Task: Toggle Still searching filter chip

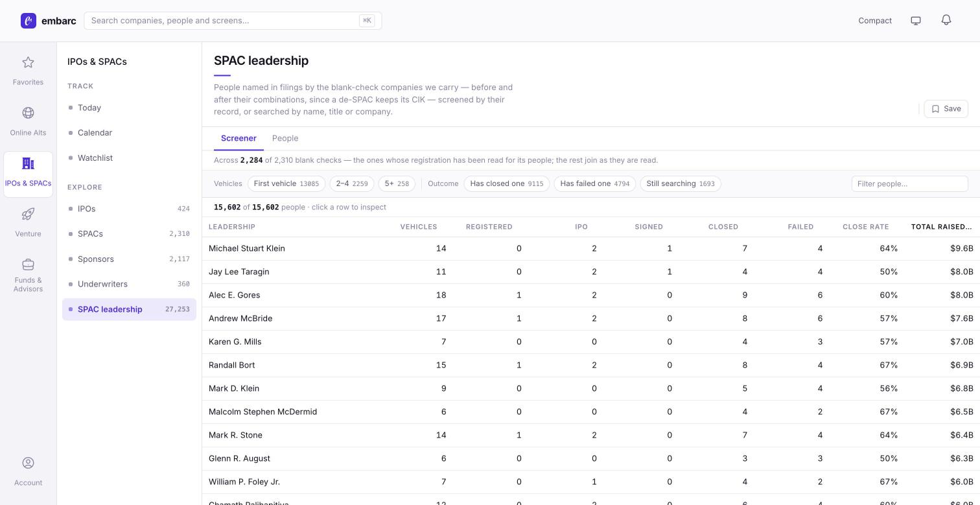Action: click(681, 184)
